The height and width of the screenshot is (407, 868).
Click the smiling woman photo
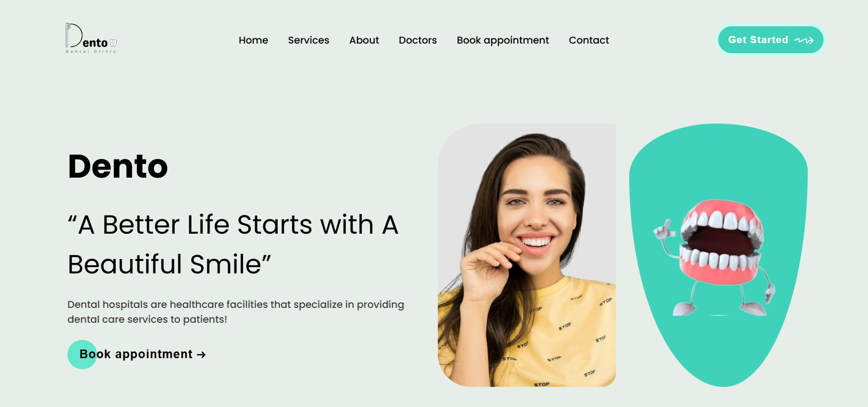(527, 255)
